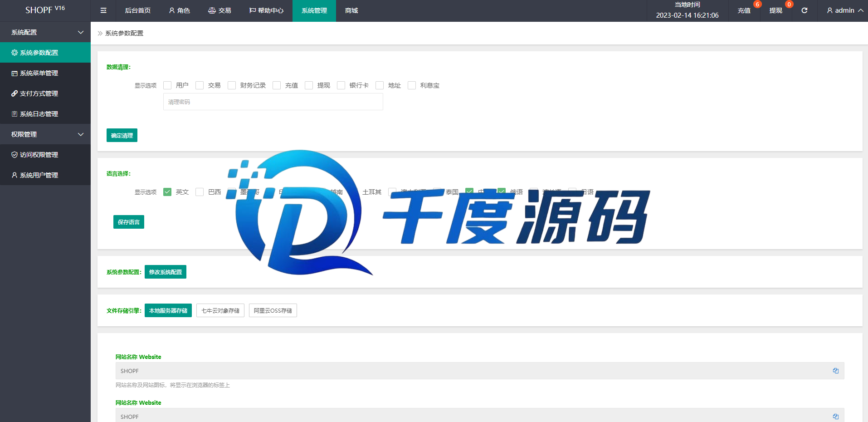Check the 充值 data cleanup checkbox
Screen dimensions: 868x422
tap(277, 85)
